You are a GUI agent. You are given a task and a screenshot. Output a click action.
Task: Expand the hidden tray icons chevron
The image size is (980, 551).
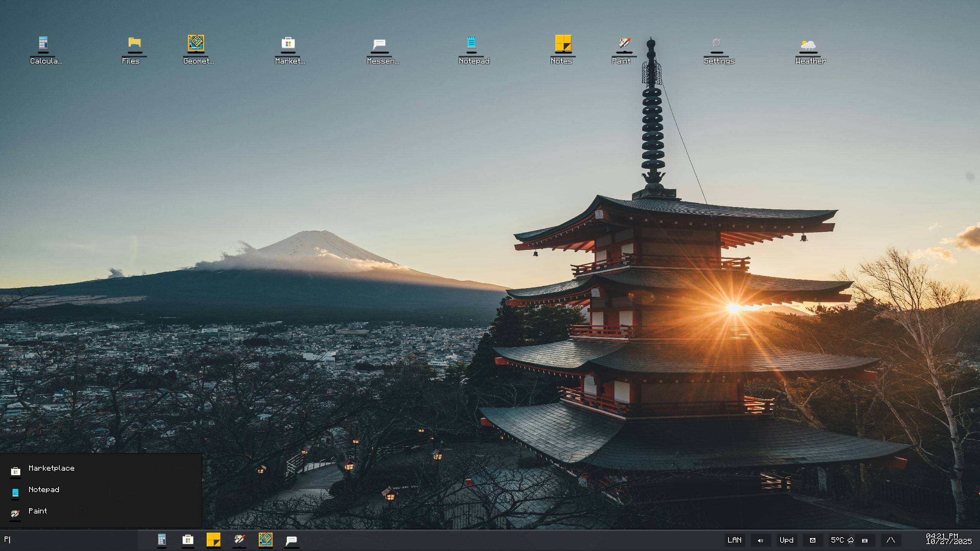click(890, 540)
